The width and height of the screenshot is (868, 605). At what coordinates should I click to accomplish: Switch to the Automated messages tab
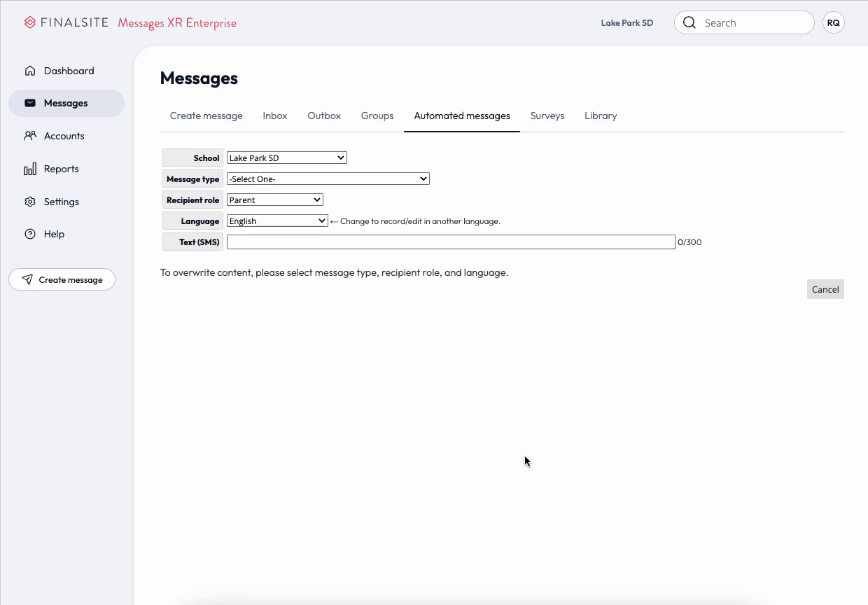tap(461, 116)
